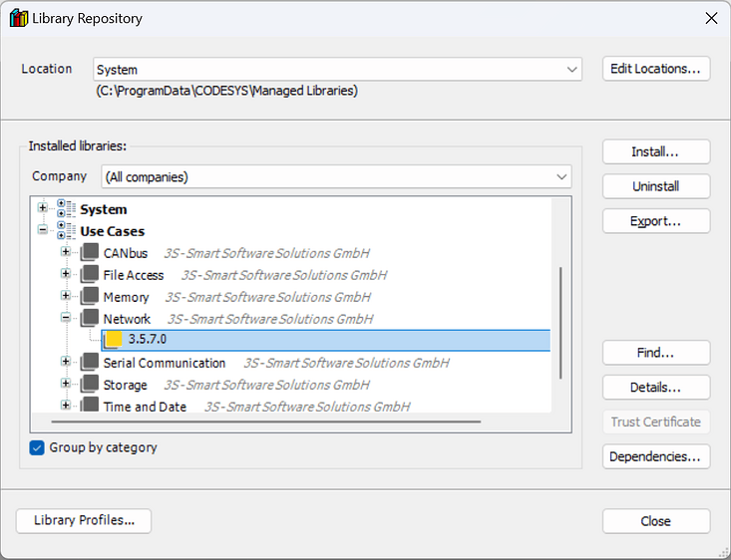Viewport: 731px width, 560px height.
Task: Click the Library Repository title bar icon
Action: [19, 18]
